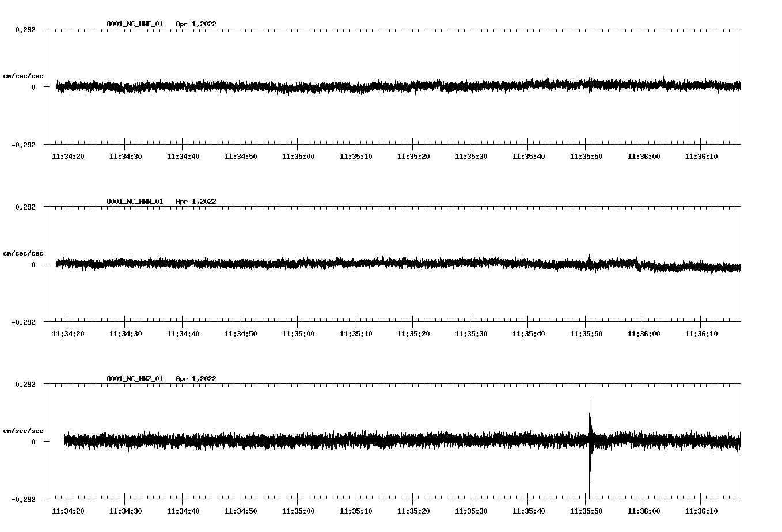Click the small spike on HNN trace near 11:35:50
Screen dimensions: 782x532
[x=590, y=264]
